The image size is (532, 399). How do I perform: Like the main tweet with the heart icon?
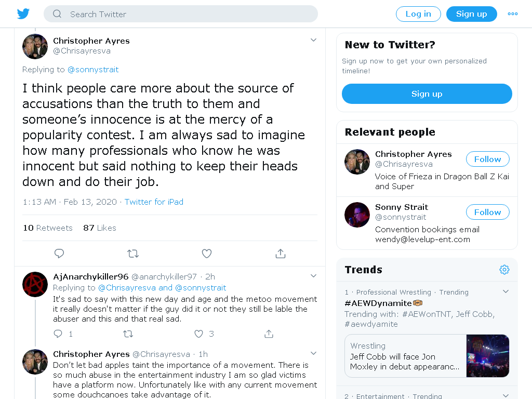point(207,254)
